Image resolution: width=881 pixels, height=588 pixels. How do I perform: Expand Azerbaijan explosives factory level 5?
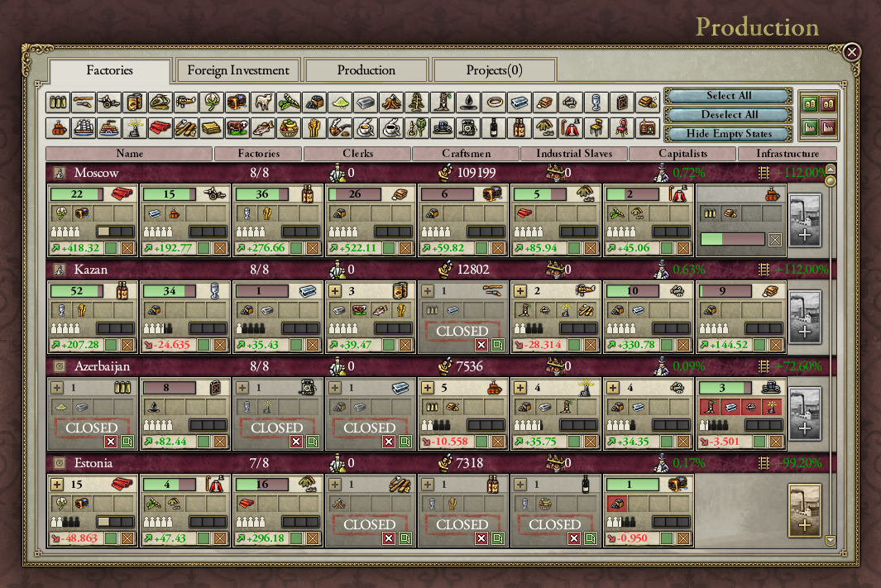click(429, 388)
